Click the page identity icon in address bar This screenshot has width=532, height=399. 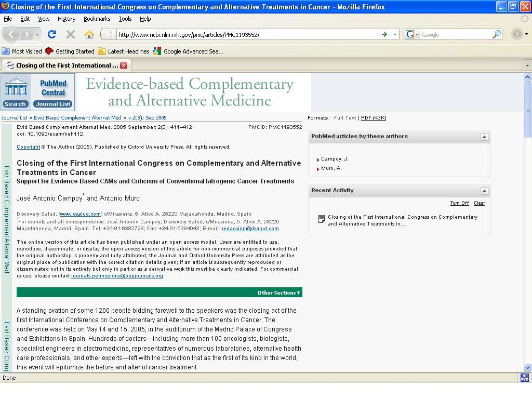click(109, 35)
